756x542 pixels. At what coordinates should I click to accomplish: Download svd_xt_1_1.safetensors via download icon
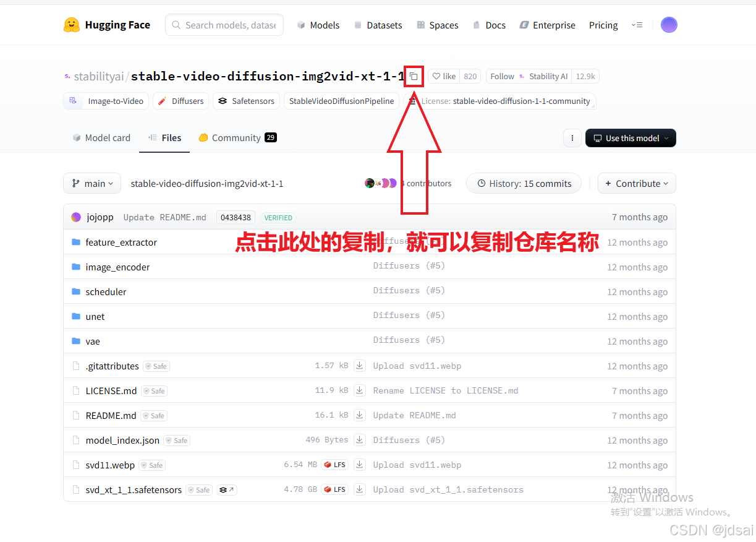pos(359,489)
